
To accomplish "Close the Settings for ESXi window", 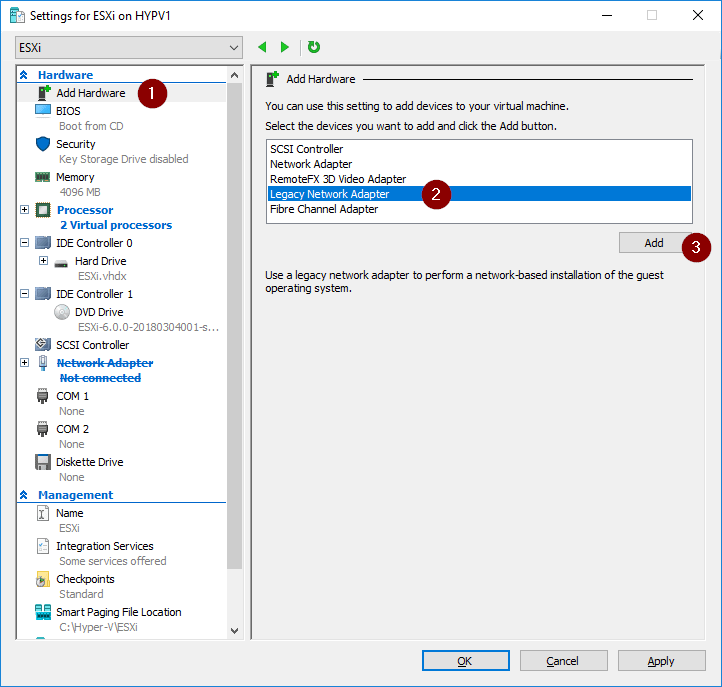I will (x=698, y=15).
